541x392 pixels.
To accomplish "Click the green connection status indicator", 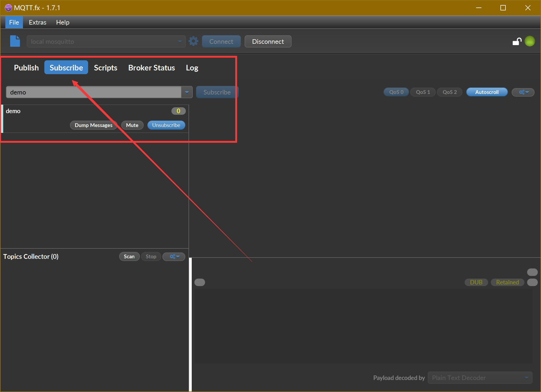I will 530,41.
